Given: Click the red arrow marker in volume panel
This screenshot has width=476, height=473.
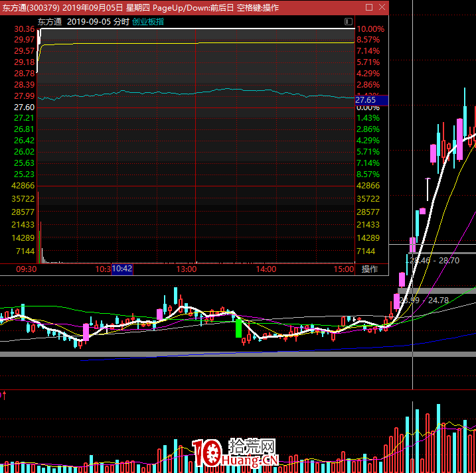Looking at the screenshot, I should 5,395.
